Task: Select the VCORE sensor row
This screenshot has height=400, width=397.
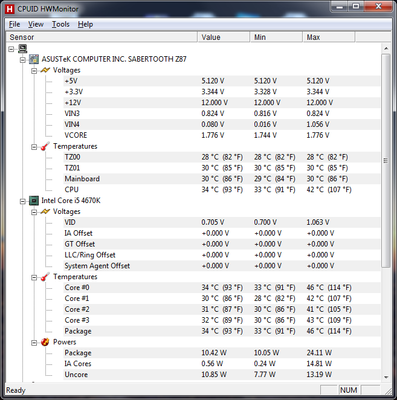Action: [222, 135]
